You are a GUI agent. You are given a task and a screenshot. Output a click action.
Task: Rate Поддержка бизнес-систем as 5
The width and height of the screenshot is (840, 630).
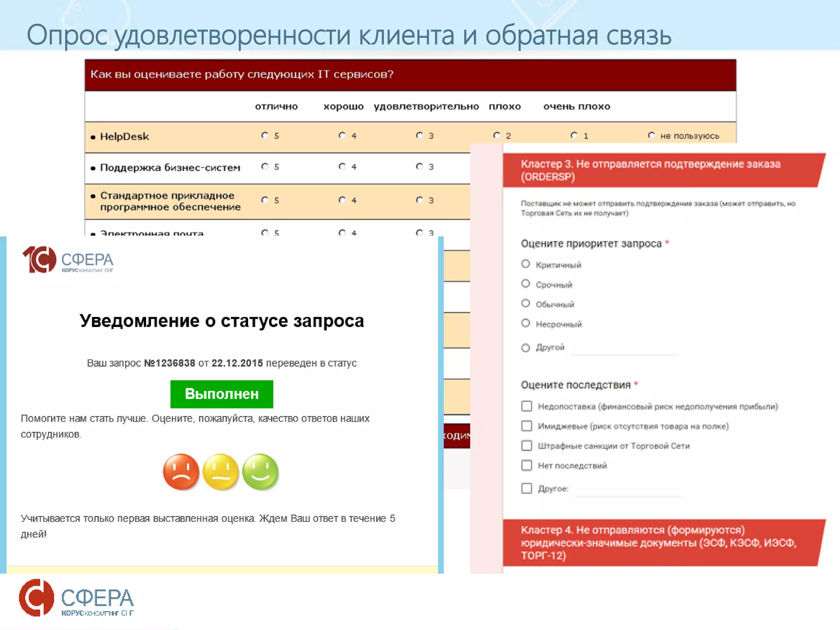coord(265,167)
